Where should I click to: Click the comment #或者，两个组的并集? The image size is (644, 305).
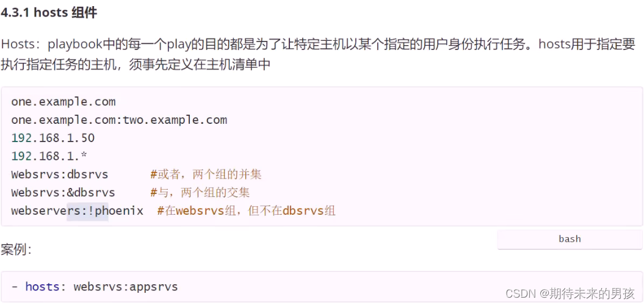(x=206, y=174)
